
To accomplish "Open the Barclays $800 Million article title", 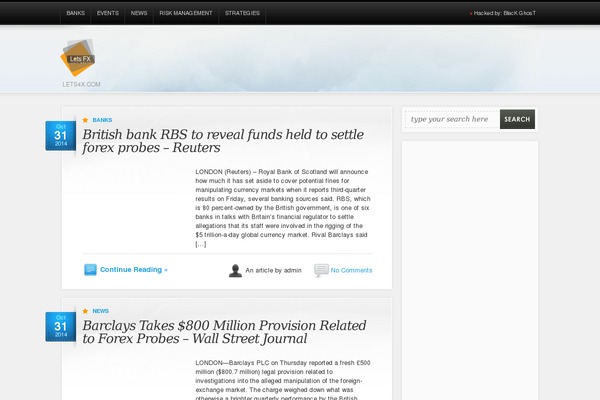I will 224,332.
